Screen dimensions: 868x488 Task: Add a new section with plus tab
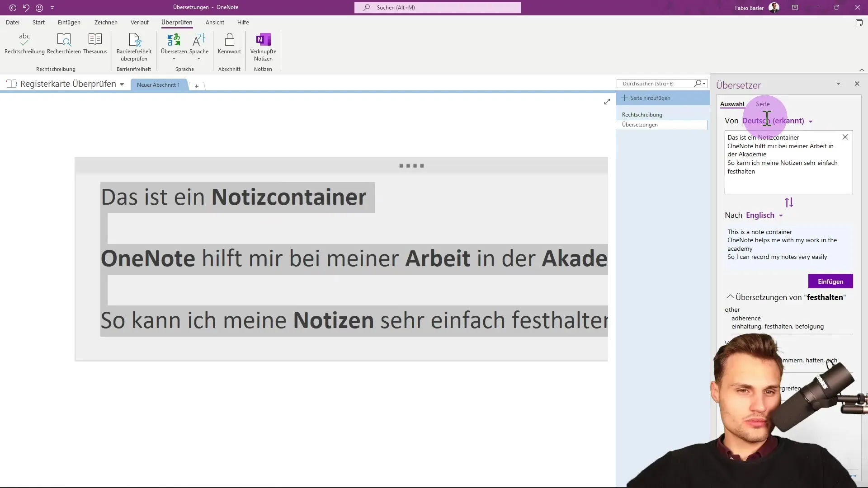coord(197,86)
